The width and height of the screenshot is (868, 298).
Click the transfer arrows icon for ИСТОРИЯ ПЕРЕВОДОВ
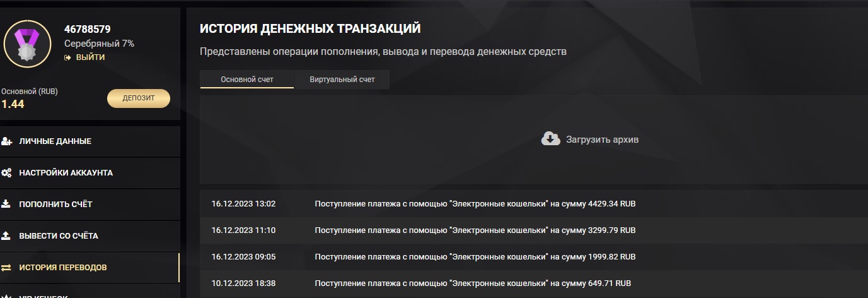pos(6,267)
